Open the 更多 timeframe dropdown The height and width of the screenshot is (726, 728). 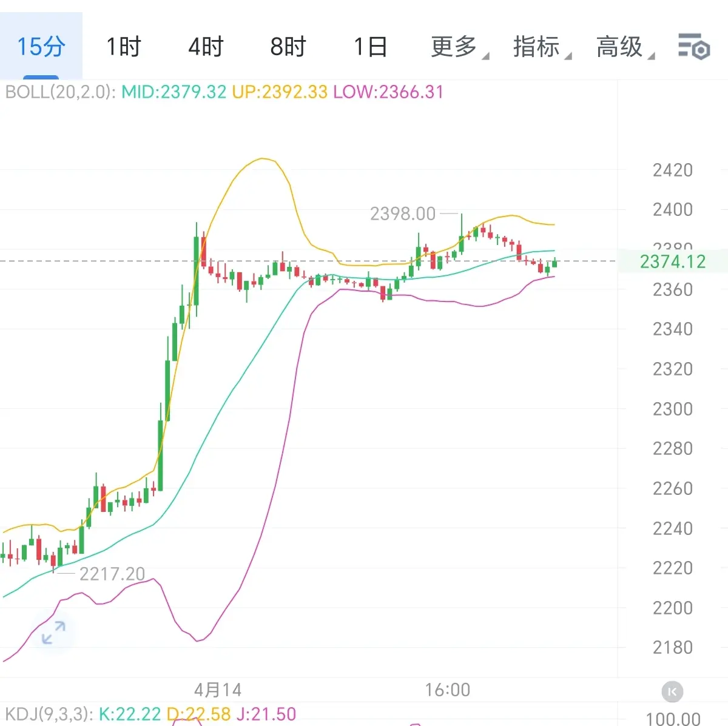click(459, 47)
